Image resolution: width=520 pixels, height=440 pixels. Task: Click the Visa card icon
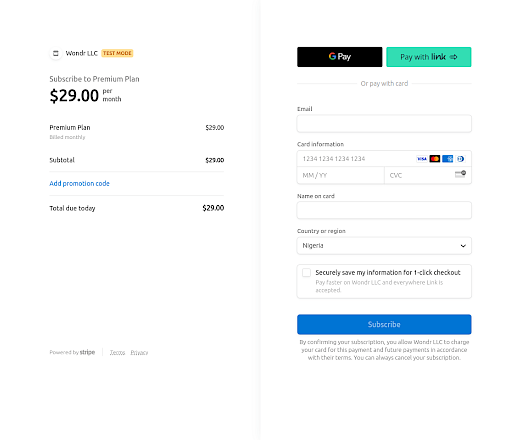click(422, 159)
